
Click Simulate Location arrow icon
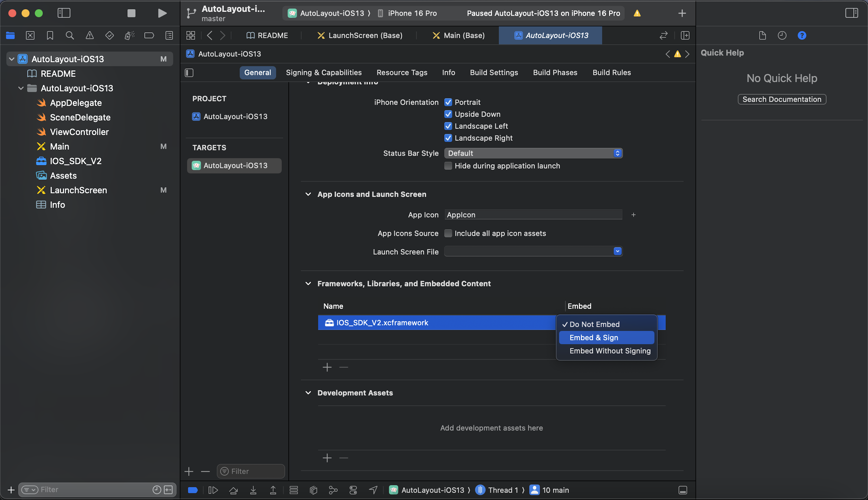click(x=373, y=490)
